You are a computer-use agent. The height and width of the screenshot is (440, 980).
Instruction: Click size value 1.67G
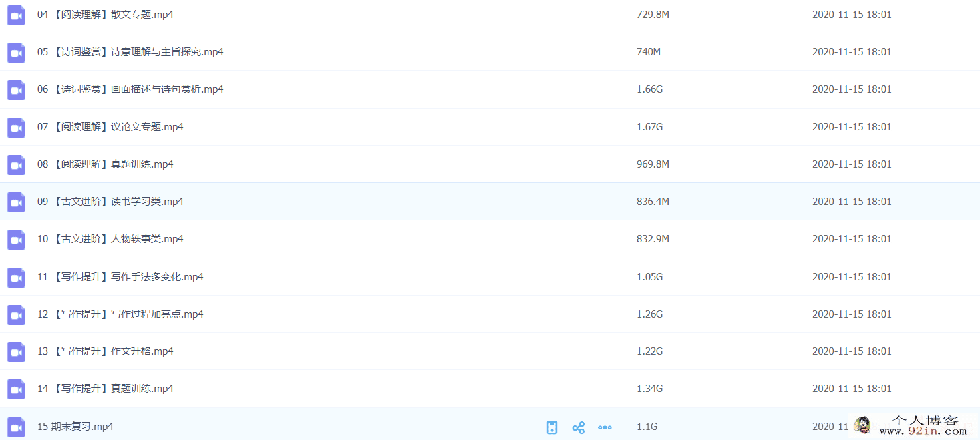pos(650,126)
